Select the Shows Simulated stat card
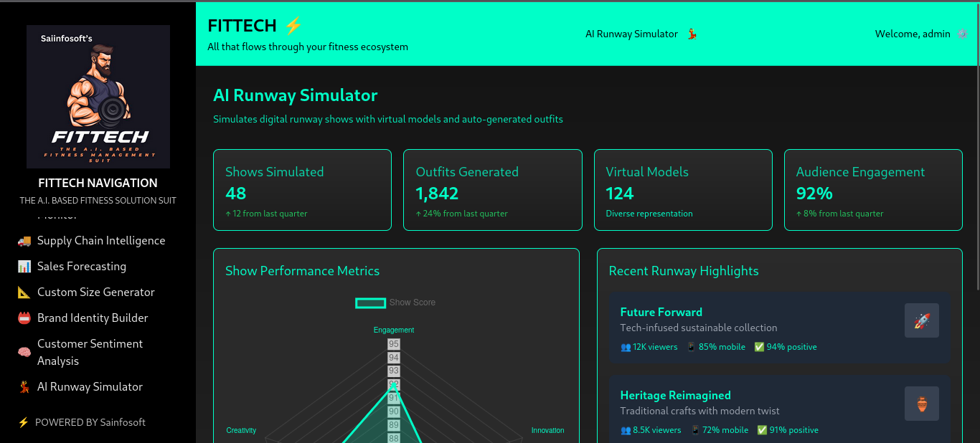The image size is (980, 443). pos(302,190)
